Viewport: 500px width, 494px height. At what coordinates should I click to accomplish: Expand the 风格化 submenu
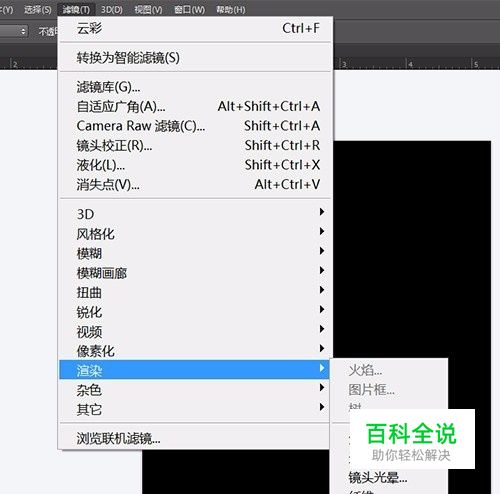(x=195, y=233)
